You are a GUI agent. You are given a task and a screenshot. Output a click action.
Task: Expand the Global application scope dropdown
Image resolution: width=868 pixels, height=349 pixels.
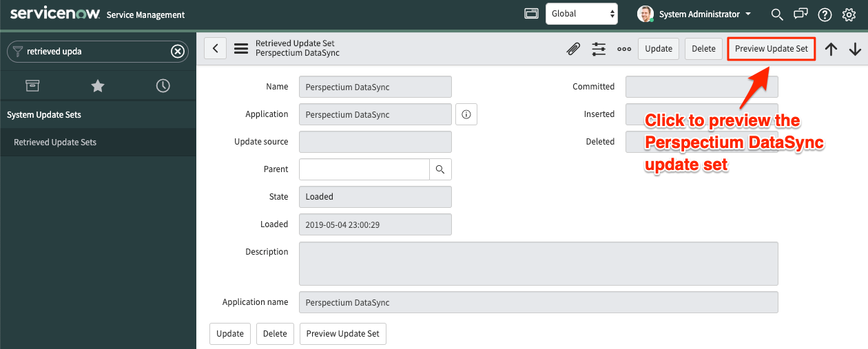click(582, 14)
